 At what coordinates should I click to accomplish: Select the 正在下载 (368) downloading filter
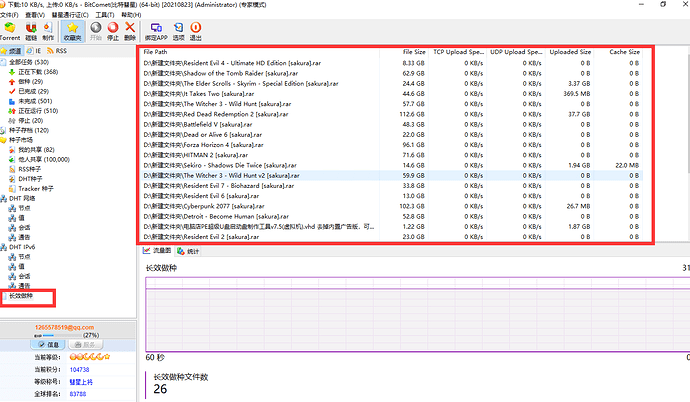click(x=33, y=72)
